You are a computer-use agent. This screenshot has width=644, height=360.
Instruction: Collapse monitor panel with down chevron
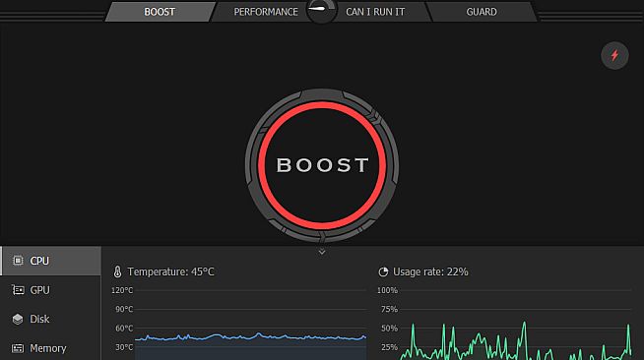(322, 252)
